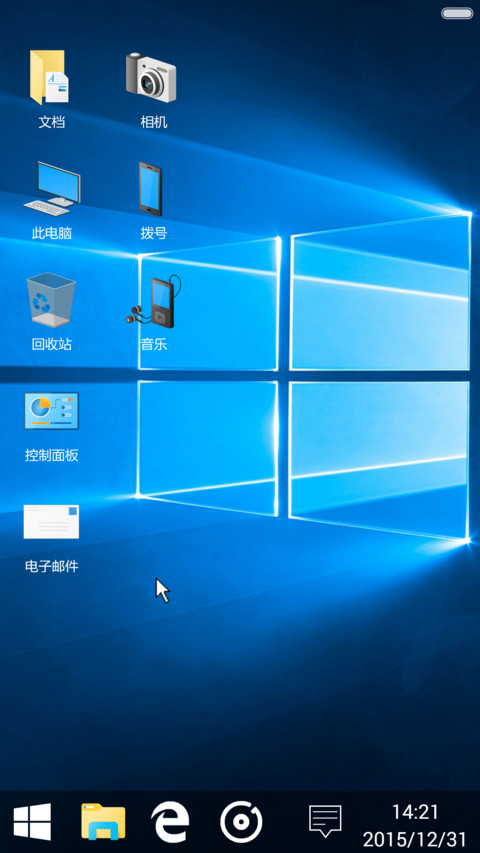Click the pill-shaped handle at top right

tap(457, 14)
